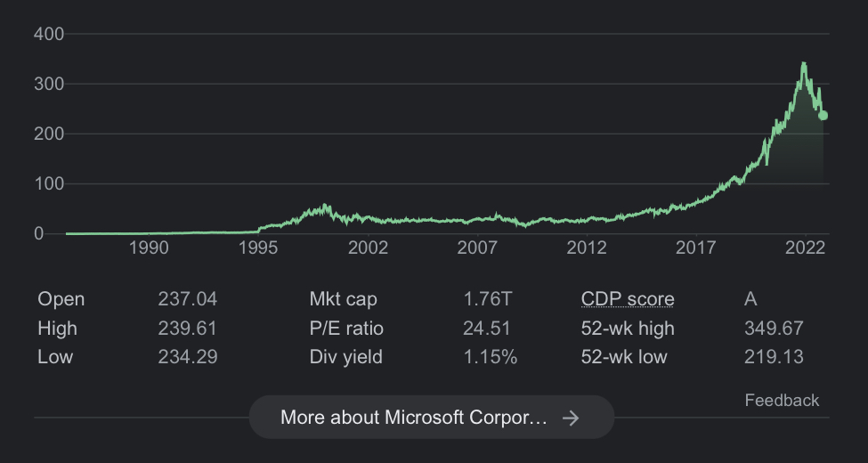This screenshot has height=463, width=868.
Task: Click the 52-wk high value 349.67
Action: click(x=774, y=329)
